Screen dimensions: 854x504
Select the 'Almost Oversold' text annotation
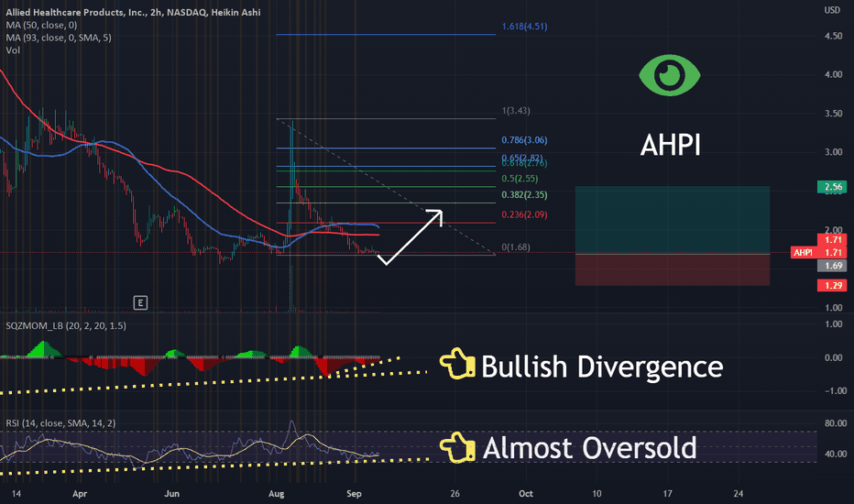click(x=590, y=448)
